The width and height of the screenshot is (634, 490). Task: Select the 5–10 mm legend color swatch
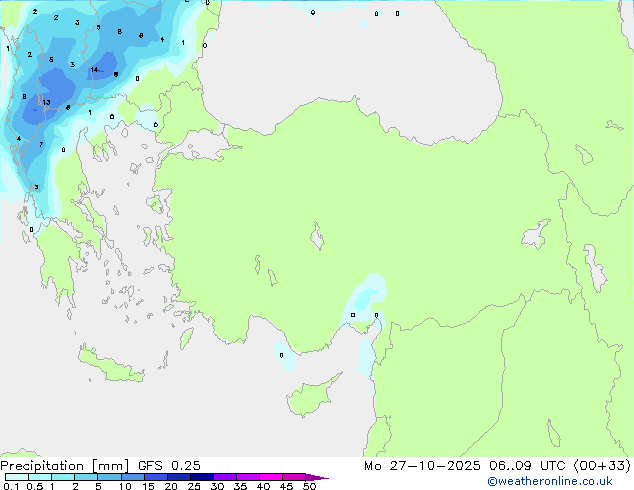[109, 477]
